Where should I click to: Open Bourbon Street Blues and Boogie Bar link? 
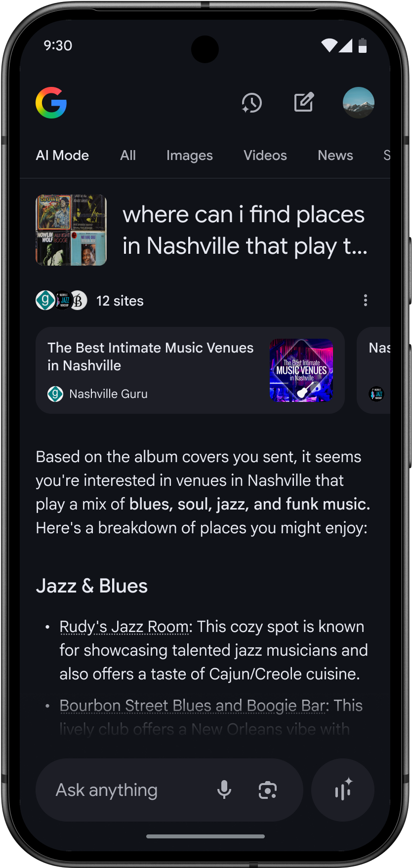tap(193, 706)
